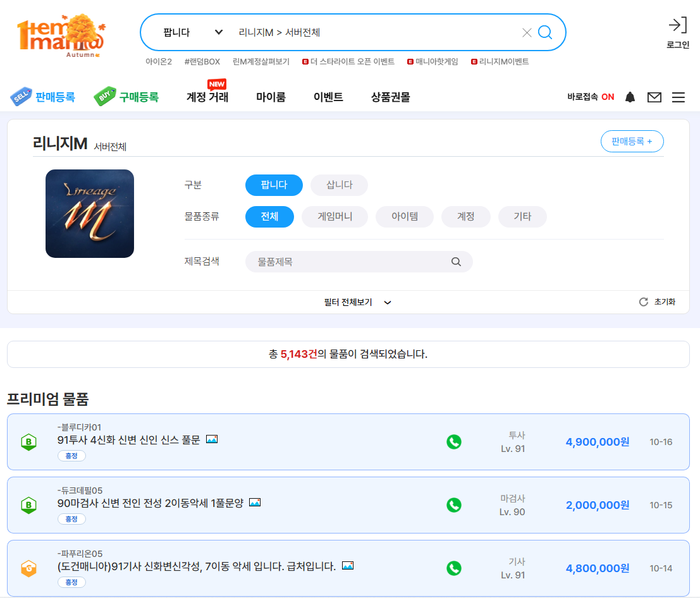Open the login arrow icon
The image size is (700, 598).
tap(677, 25)
